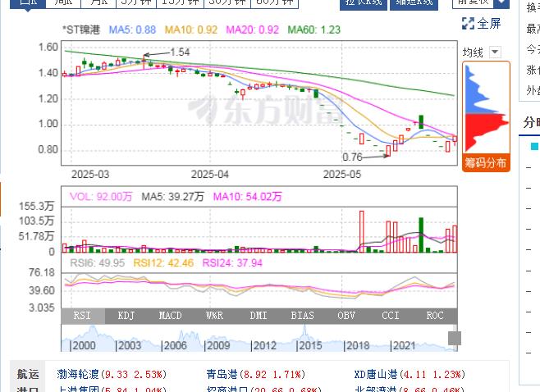
Task: Switch to the OBV indicator tab
Action: (346, 316)
